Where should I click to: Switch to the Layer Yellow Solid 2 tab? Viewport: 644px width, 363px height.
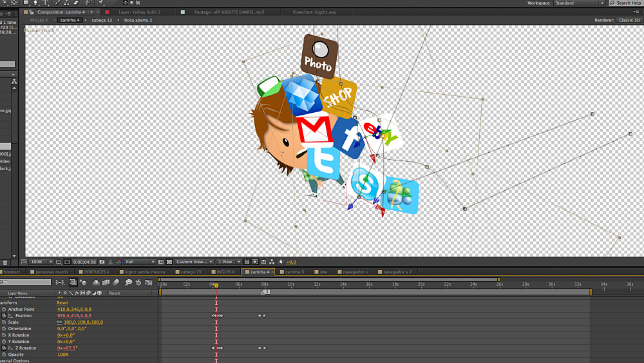click(139, 12)
